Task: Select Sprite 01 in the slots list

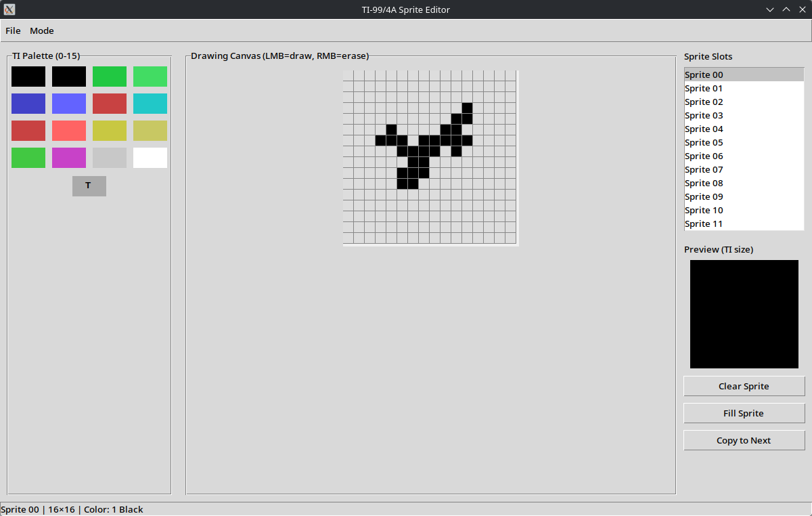Action: tap(744, 88)
